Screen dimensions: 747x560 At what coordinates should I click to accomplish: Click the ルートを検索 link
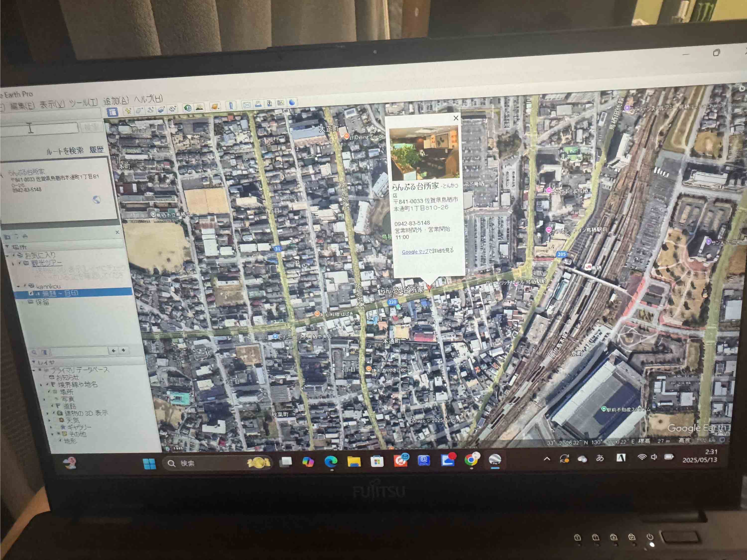pyautogui.click(x=65, y=151)
